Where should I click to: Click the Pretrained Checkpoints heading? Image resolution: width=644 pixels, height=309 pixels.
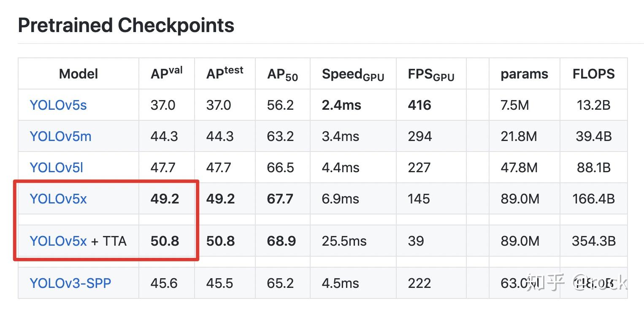coord(126,25)
